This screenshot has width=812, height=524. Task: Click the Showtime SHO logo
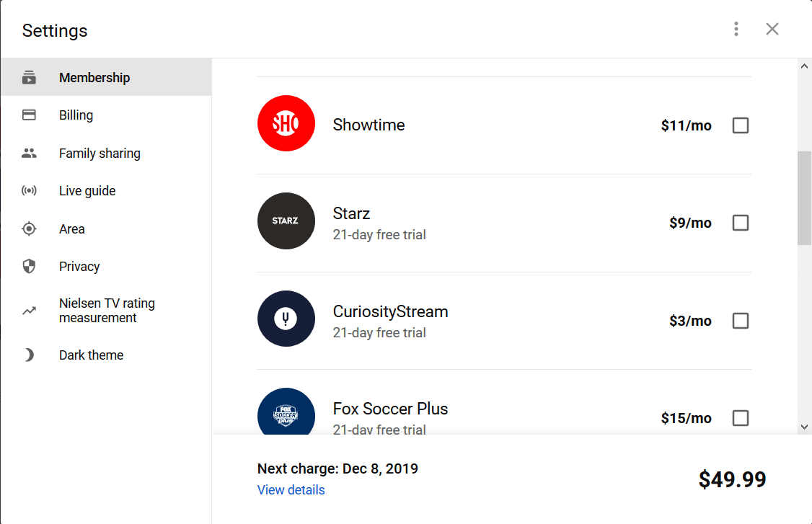[286, 123]
